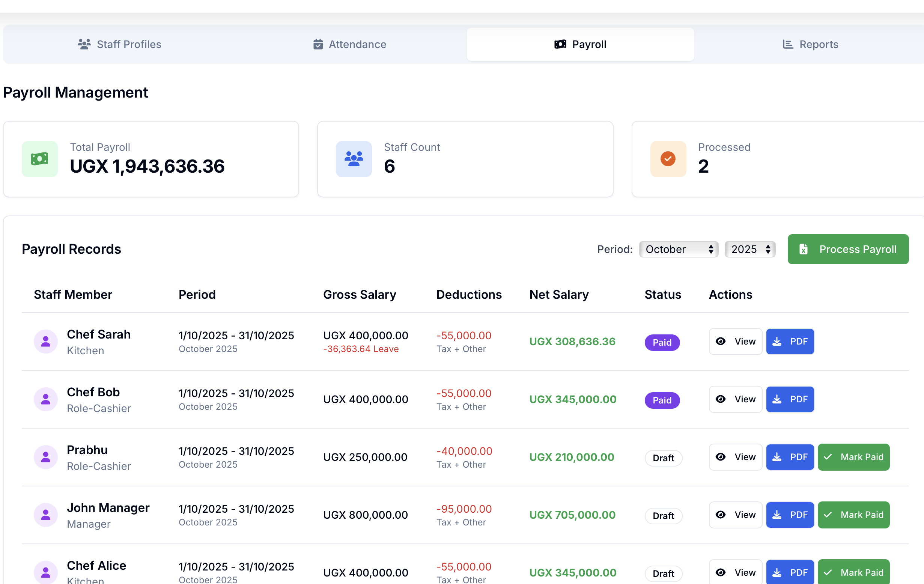This screenshot has width=924, height=584.
Task: Open the 2025 year dropdown
Action: pyautogui.click(x=750, y=250)
